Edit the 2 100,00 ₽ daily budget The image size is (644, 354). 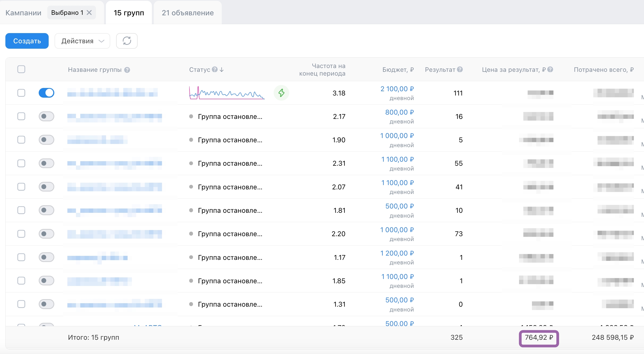[x=397, y=89]
